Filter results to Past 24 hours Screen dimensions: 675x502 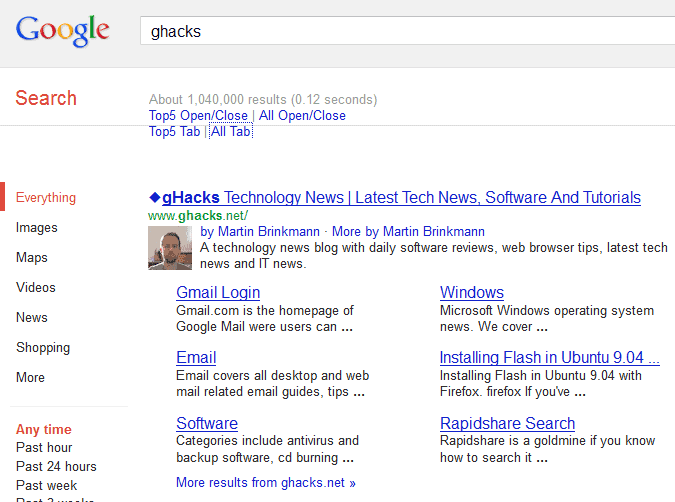coord(56,466)
